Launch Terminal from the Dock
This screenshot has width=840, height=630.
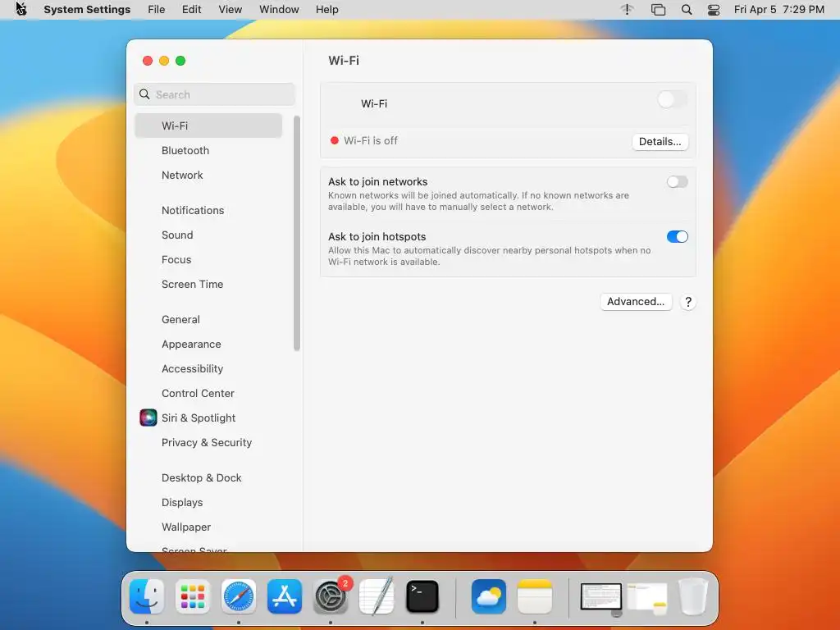[422, 596]
